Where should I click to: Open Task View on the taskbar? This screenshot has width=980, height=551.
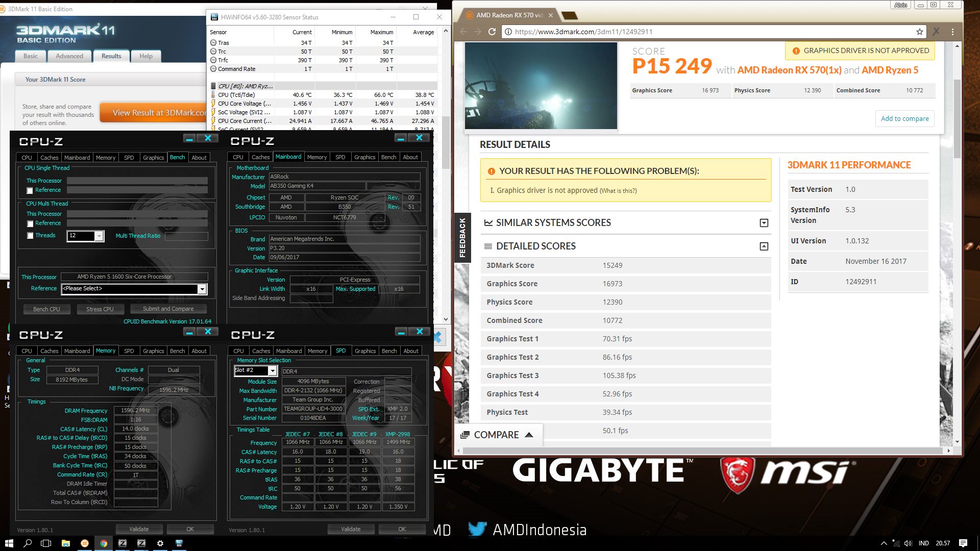tap(46, 543)
